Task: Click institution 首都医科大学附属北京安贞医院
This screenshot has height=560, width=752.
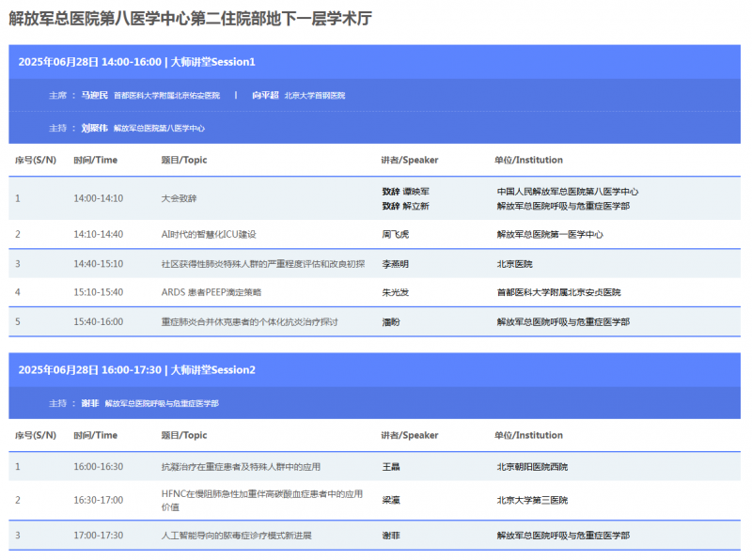Action: (558, 292)
